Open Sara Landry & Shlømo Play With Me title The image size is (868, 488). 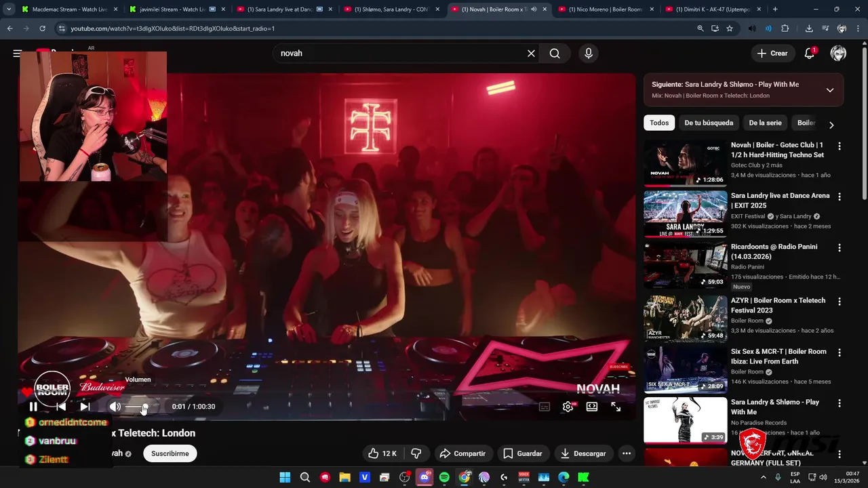pos(775,407)
